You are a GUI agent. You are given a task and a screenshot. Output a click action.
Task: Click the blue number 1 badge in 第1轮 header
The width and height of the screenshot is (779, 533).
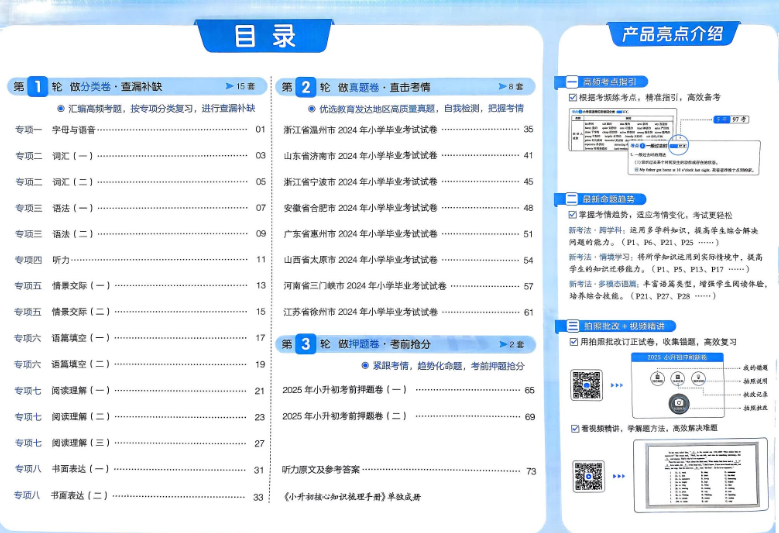pos(37,86)
